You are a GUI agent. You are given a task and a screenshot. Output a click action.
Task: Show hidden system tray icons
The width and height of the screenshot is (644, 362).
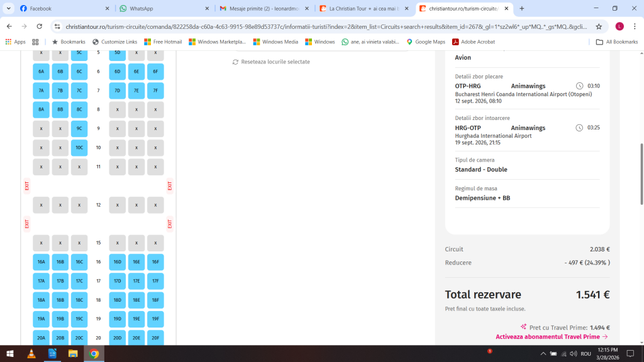[x=540, y=354]
